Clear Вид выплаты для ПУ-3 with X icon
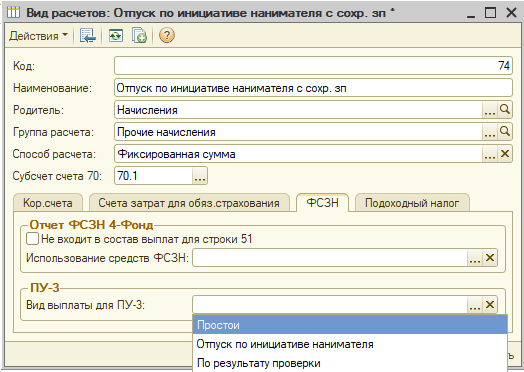Screen dimensions: 524x372 pos(490,304)
